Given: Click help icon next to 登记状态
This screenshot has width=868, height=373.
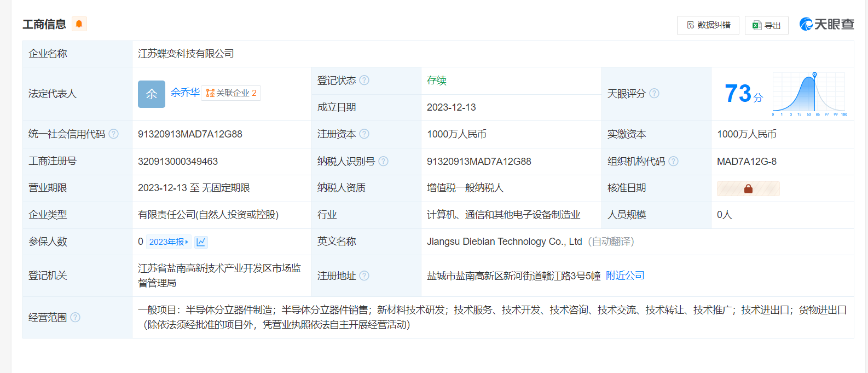Looking at the screenshot, I should click(364, 81).
